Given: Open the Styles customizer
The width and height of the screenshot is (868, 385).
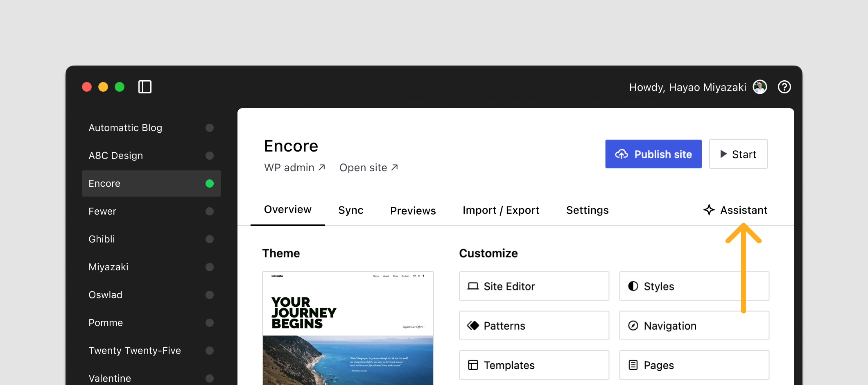Looking at the screenshot, I should 633,286.
